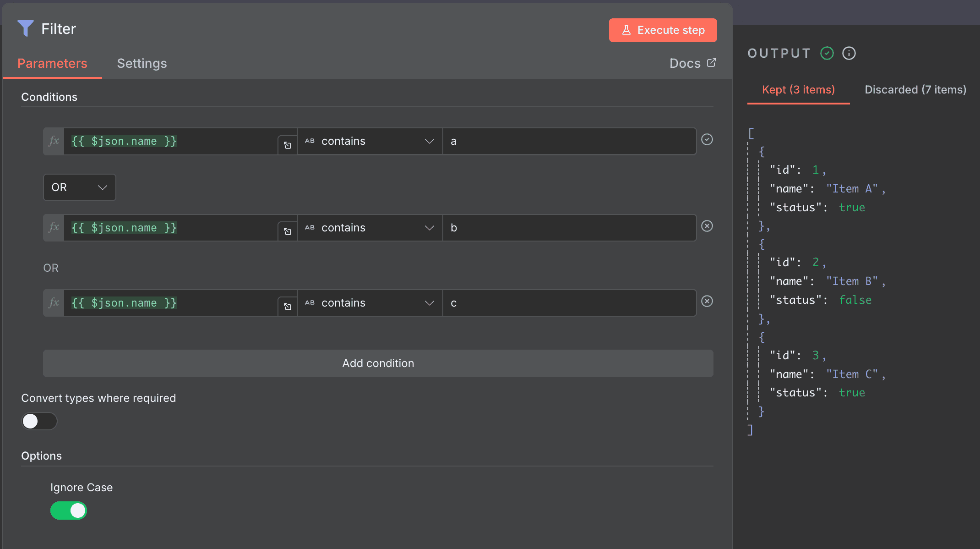Remove the condition comparing name to 'b'
980x549 pixels.
coord(707,225)
